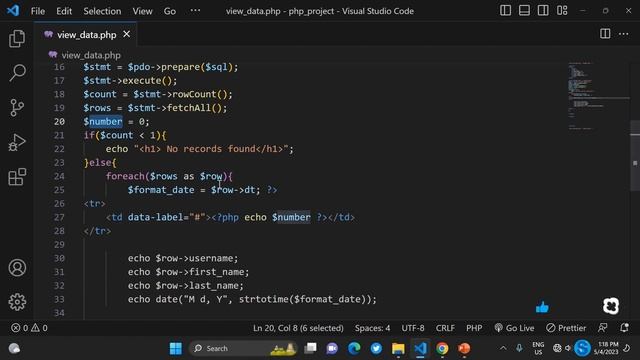
Task: Click the blue thumbs-up like icon
Action: 542,307
